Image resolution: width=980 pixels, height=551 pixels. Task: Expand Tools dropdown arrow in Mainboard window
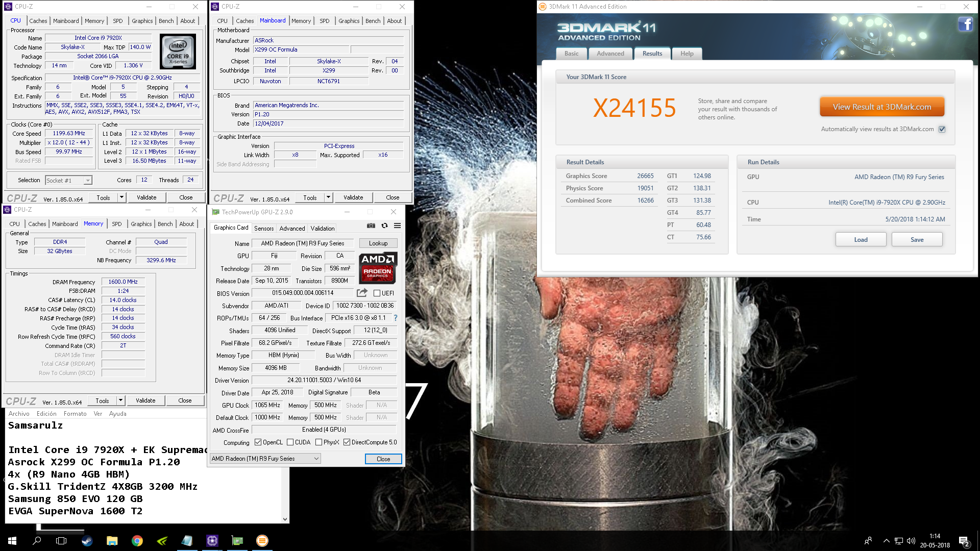pyautogui.click(x=328, y=197)
